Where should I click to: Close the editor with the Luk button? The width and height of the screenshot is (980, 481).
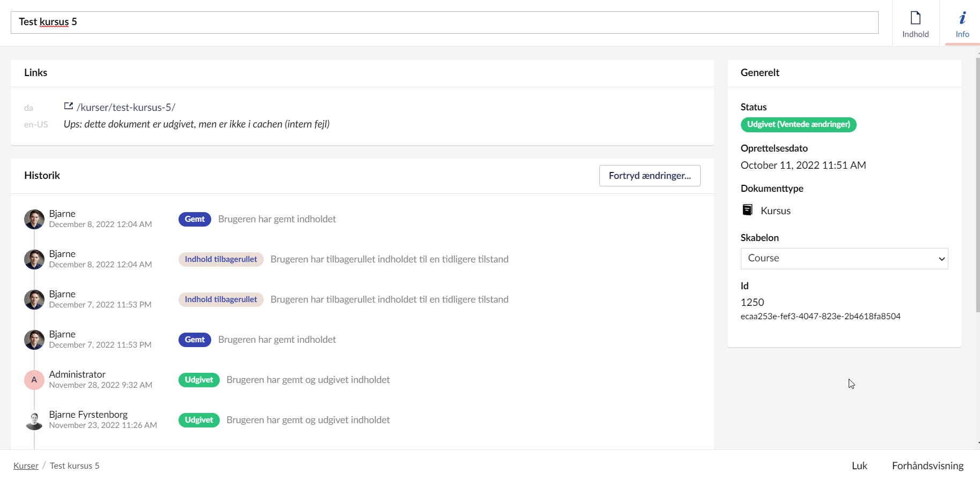[x=859, y=465]
